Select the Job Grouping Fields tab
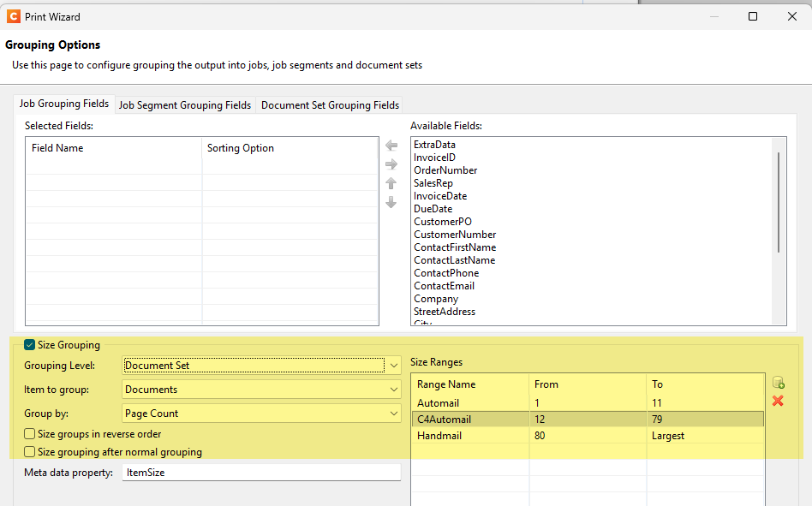The width and height of the screenshot is (812, 506). [64, 104]
